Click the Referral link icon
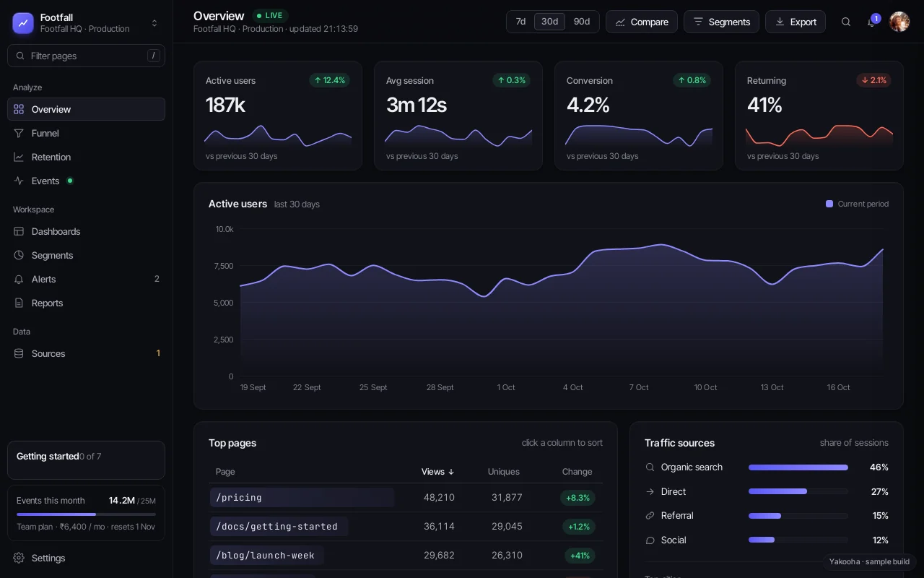924x578 pixels. point(650,516)
